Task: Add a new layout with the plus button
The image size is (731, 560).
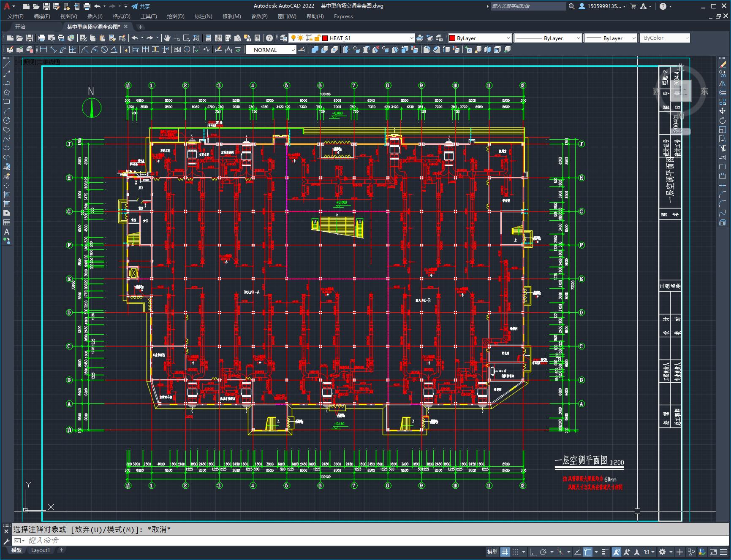Action: (62, 550)
